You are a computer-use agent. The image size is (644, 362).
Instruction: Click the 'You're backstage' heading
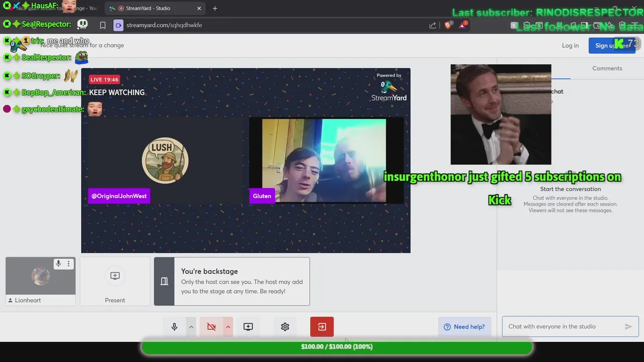point(209,271)
